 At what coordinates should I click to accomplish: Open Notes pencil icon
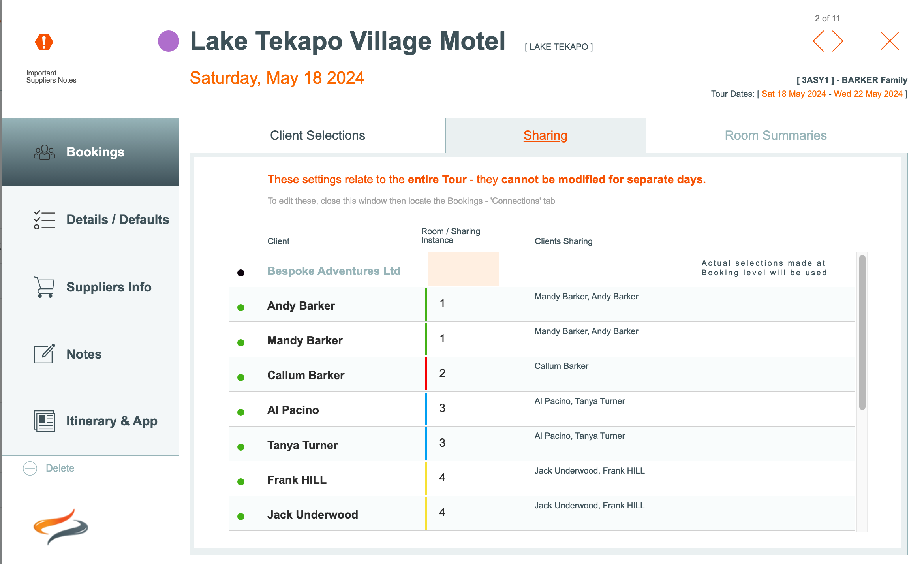[45, 354]
